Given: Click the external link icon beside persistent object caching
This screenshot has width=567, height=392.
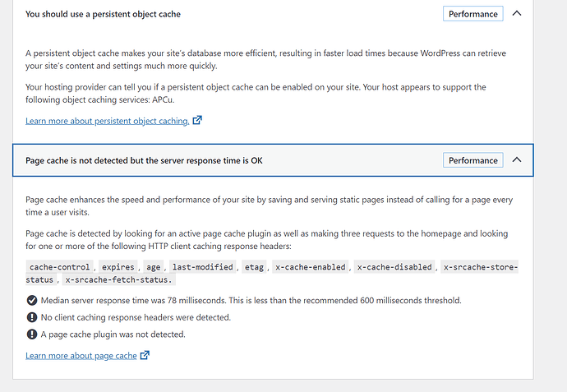Looking at the screenshot, I should (197, 120).
